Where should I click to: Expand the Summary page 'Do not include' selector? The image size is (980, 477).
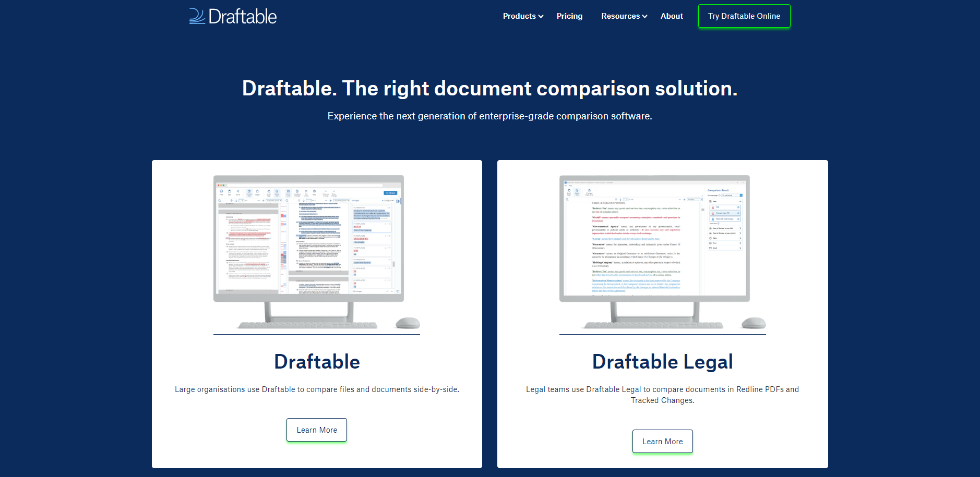point(732,195)
